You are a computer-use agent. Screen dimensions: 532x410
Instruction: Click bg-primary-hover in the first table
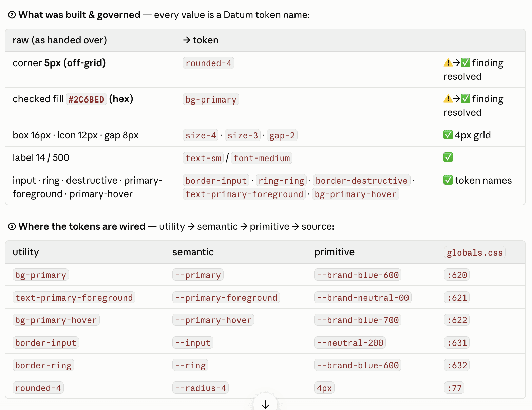click(x=355, y=194)
